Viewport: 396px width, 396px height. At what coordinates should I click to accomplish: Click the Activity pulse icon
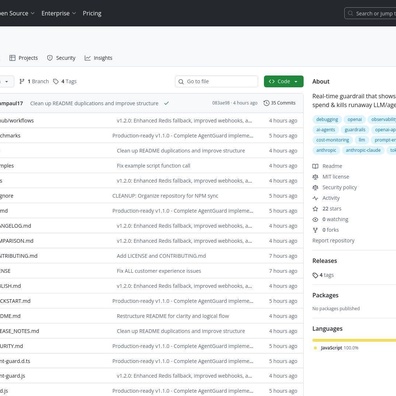click(315, 198)
